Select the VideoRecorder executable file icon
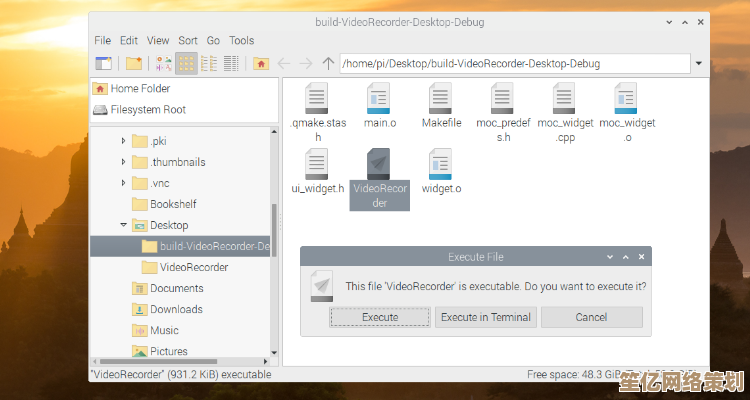750x400 pixels. click(379, 163)
